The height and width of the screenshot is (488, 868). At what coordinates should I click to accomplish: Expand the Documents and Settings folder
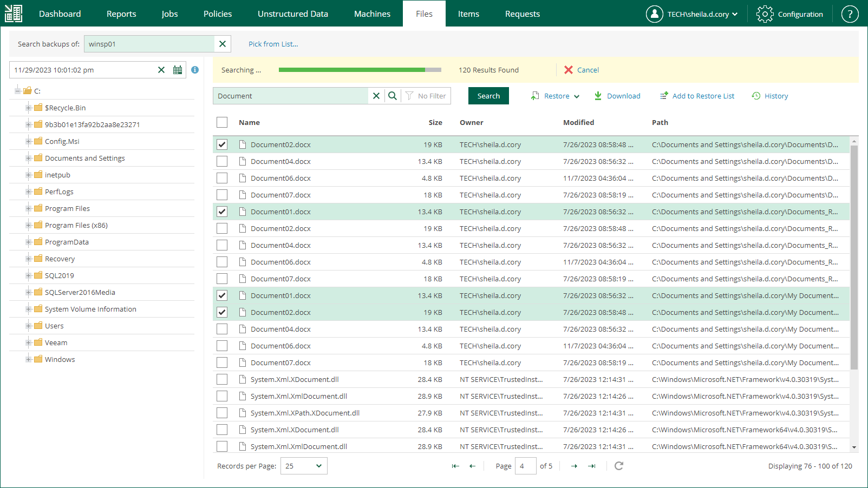[28, 158]
